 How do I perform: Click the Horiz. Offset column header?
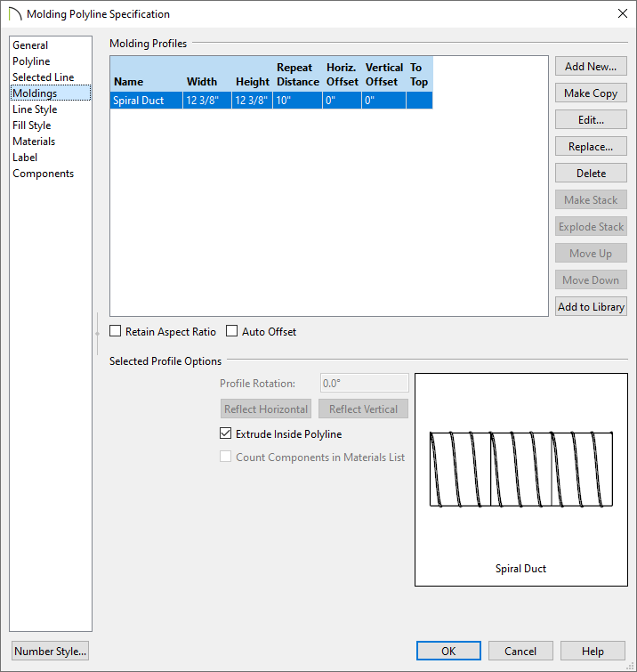click(x=343, y=74)
